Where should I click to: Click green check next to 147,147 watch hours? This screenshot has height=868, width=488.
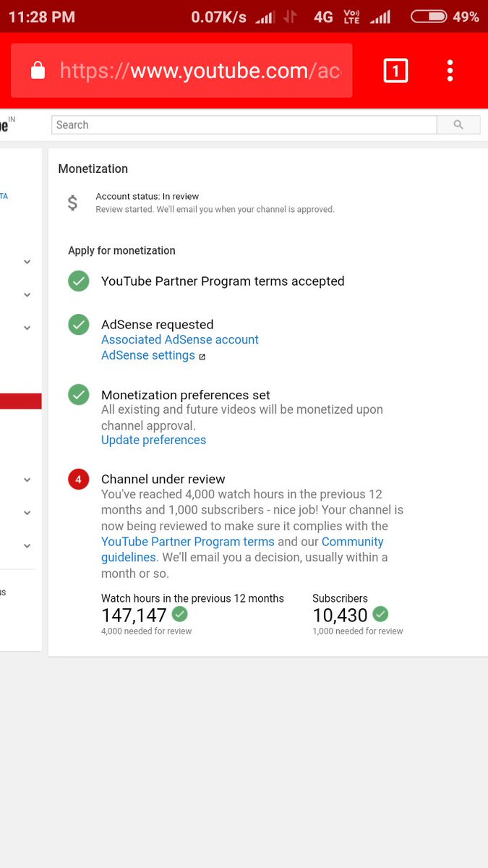[x=180, y=614]
